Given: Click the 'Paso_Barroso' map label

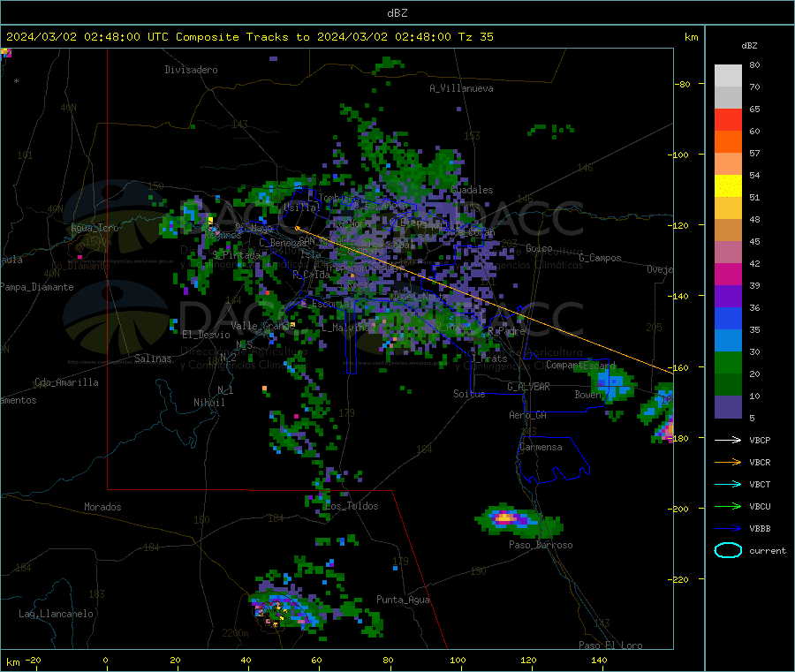Looking at the screenshot, I should 541,545.
